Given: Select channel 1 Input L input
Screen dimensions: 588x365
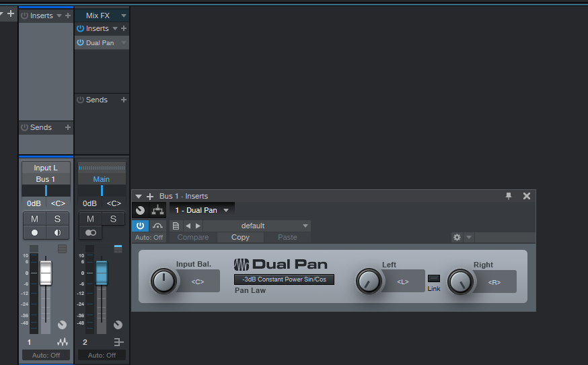Looking at the screenshot, I should pyautogui.click(x=46, y=168).
